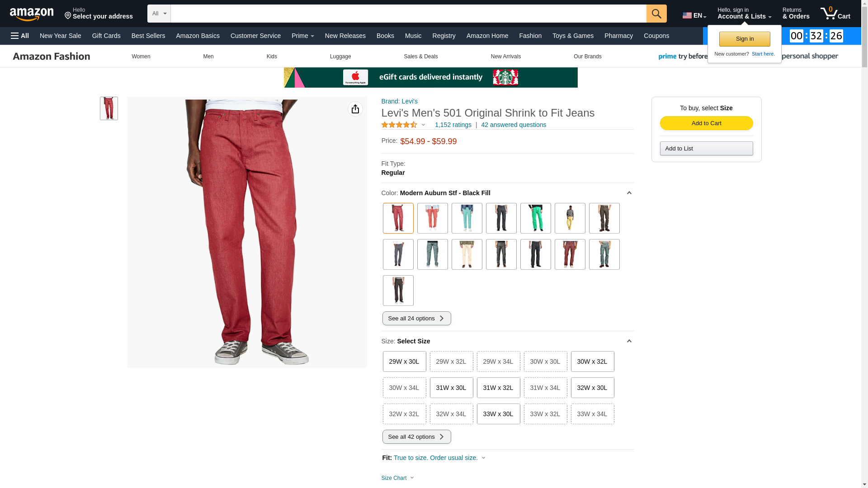Expand the Size Chart dropdown
The image size is (868, 488).
pos(398,478)
